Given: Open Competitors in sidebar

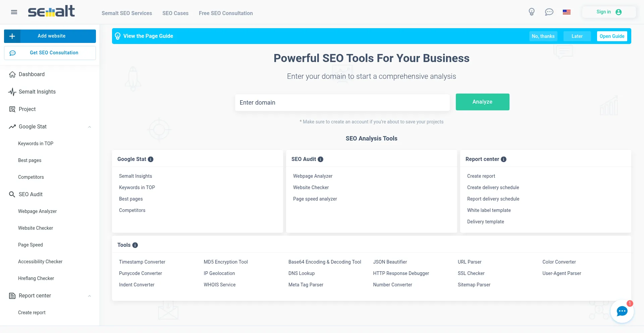Looking at the screenshot, I should click(31, 177).
